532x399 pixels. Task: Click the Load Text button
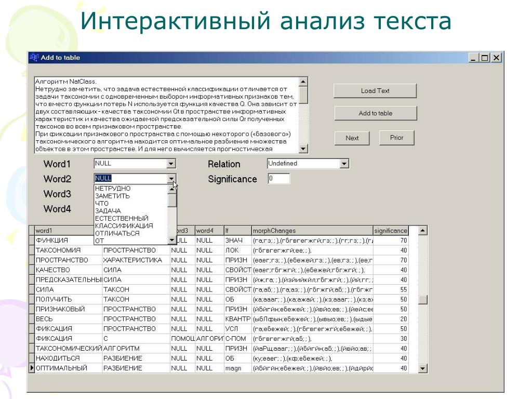click(375, 91)
